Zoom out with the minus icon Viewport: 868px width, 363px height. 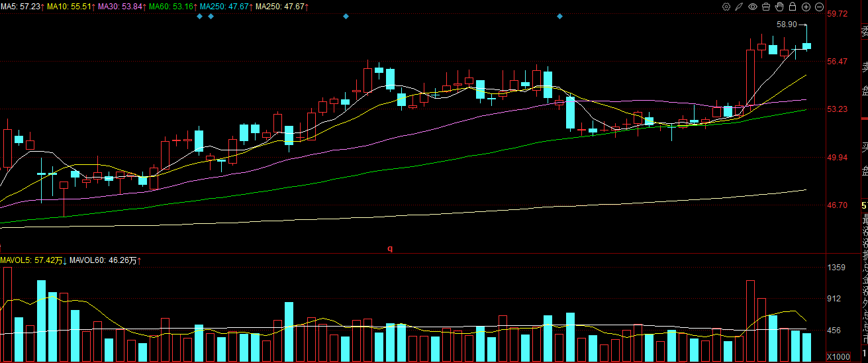819,7
